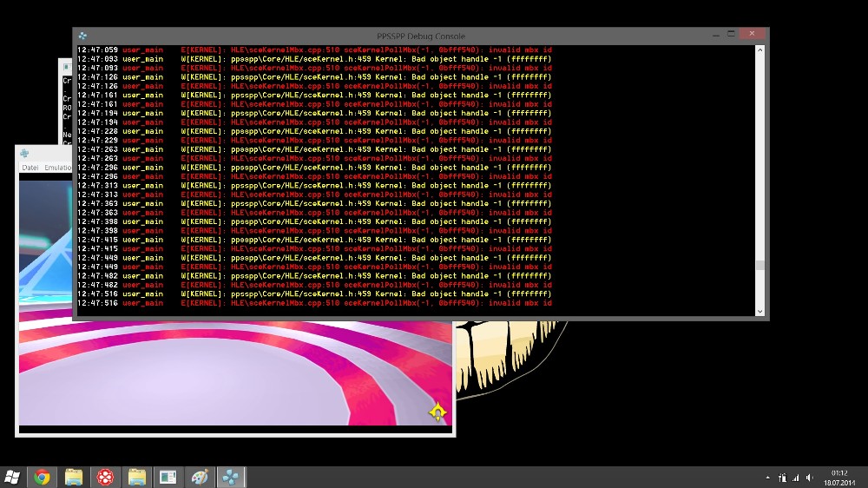Image resolution: width=868 pixels, height=488 pixels.
Task: Switch to PPSSPP via its taskbar icon
Action: 231,477
